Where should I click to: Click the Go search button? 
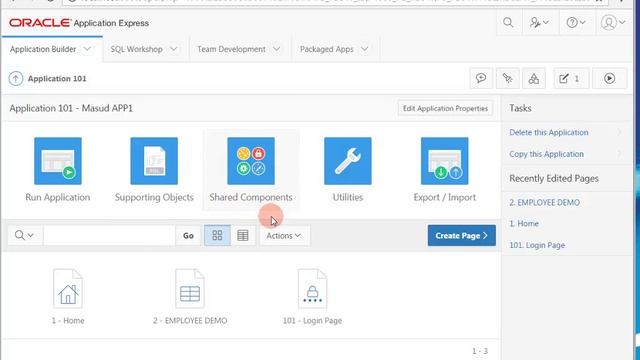(x=188, y=236)
